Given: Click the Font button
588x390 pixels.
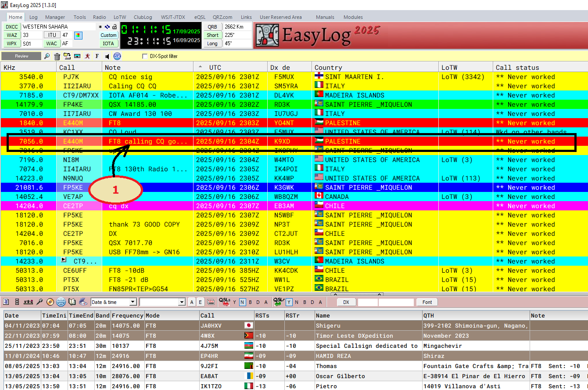Looking at the screenshot, I should pos(427,302).
